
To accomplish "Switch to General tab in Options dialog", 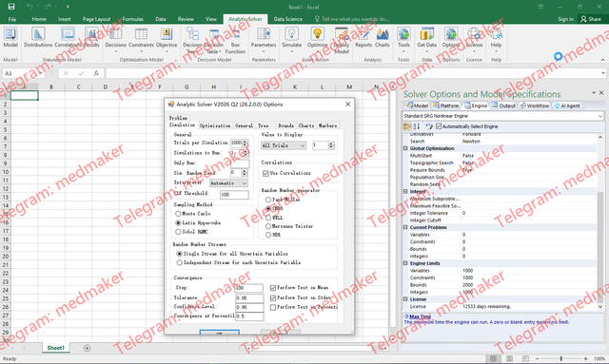I will (244, 125).
